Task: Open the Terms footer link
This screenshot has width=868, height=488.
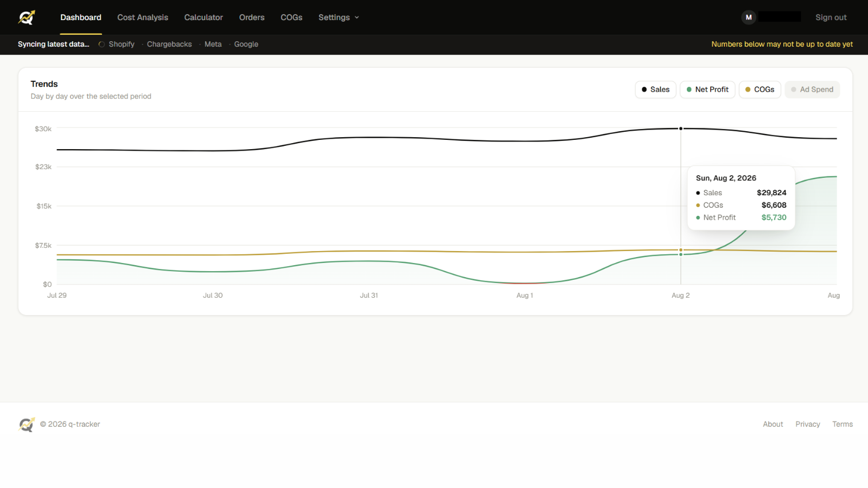Action: (843, 424)
